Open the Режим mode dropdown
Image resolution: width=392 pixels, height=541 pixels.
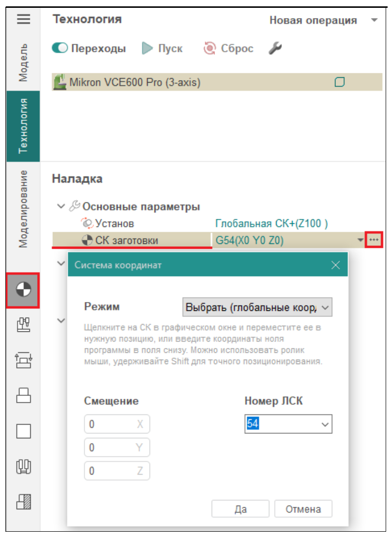pyautogui.click(x=257, y=308)
